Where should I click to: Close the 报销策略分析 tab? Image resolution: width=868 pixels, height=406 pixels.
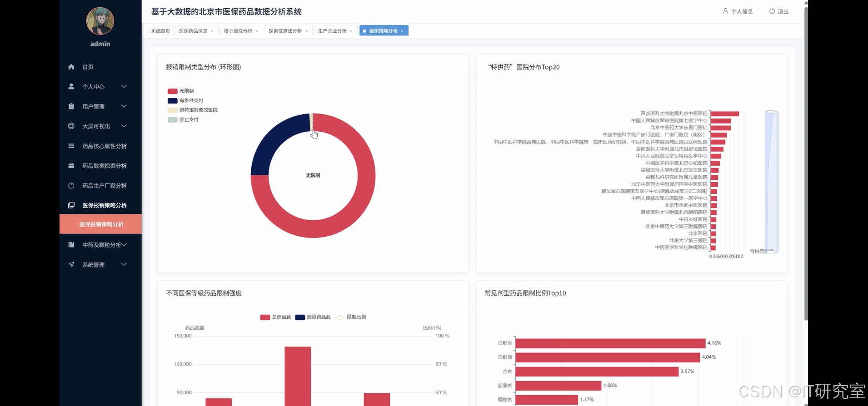tap(402, 31)
